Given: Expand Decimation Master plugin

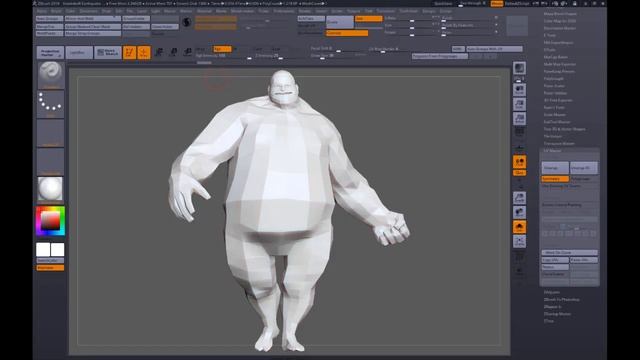Looking at the screenshot, I should [560, 28].
